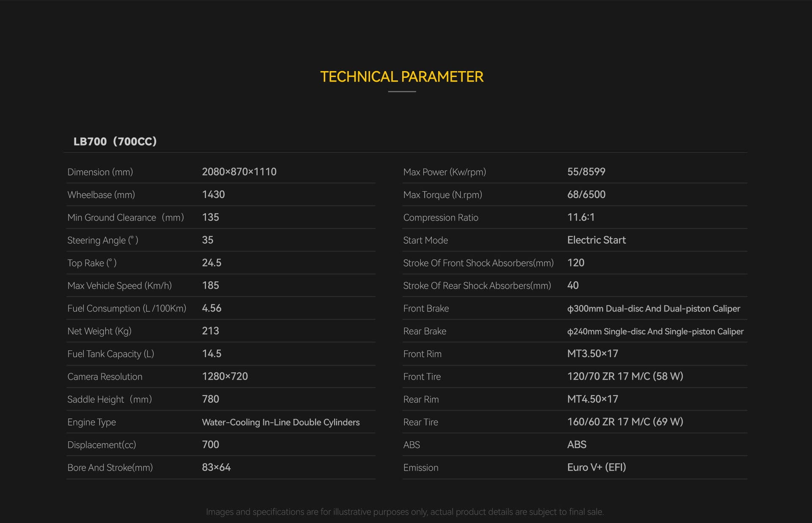This screenshot has height=523, width=812.
Task: Select the Electric Start value
Action: pos(596,240)
